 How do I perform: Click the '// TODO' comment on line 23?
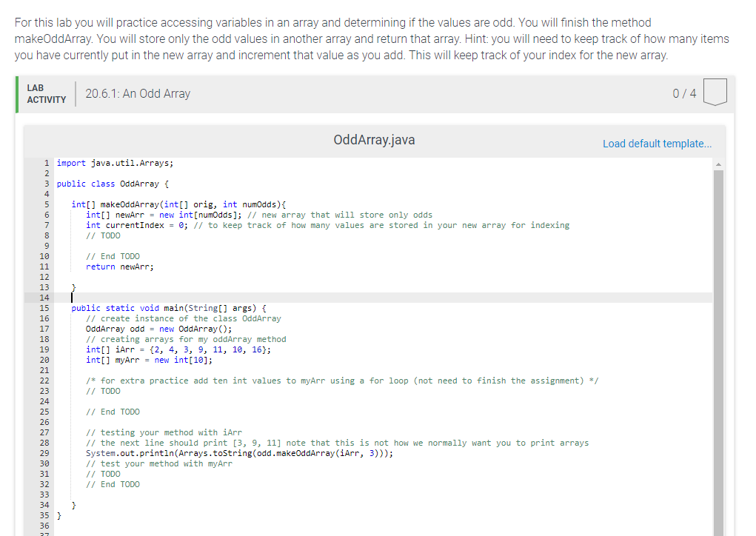pyautogui.click(x=103, y=391)
